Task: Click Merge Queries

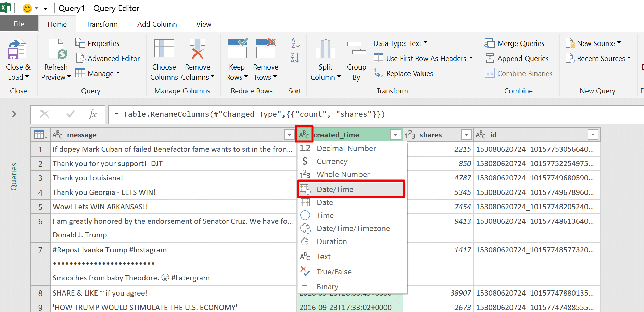Action: [515, 43]
